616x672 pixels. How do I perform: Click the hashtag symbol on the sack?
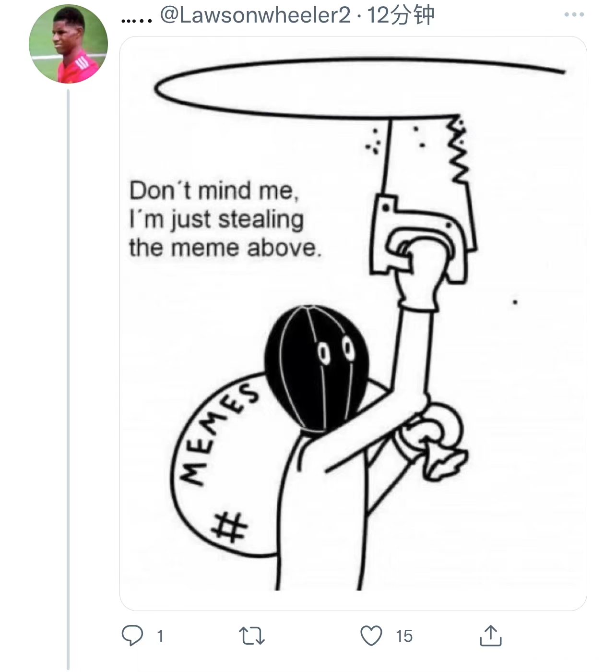tap(230, 527)
